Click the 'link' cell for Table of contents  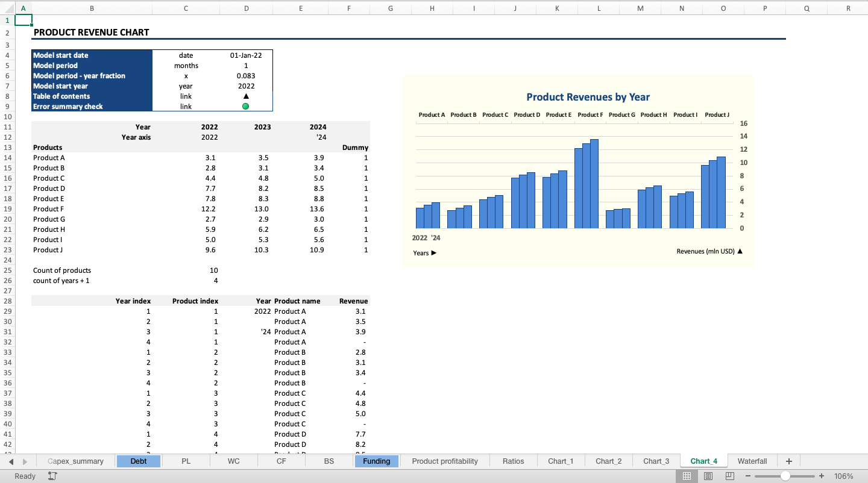[186, 96]
